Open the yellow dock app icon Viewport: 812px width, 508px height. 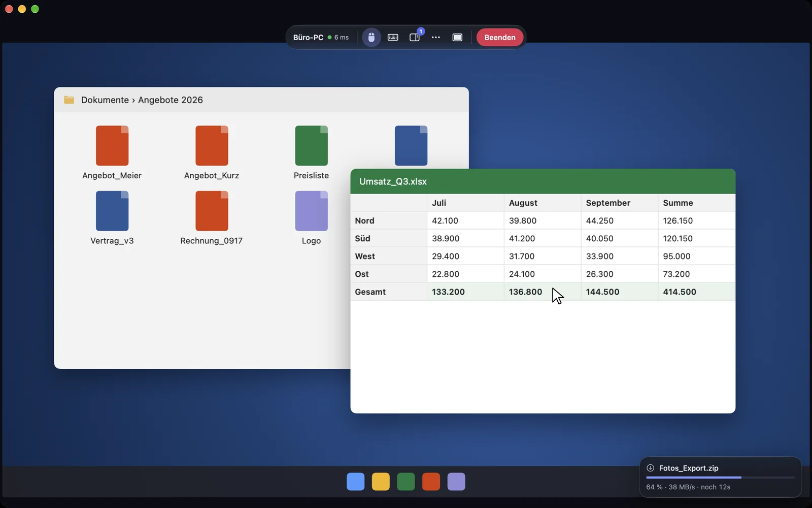click(x=381, y=482)
